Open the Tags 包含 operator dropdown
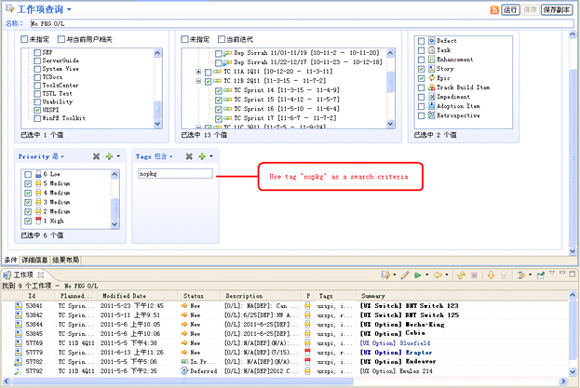Screen dimensions: 580x388 [171, 156]
